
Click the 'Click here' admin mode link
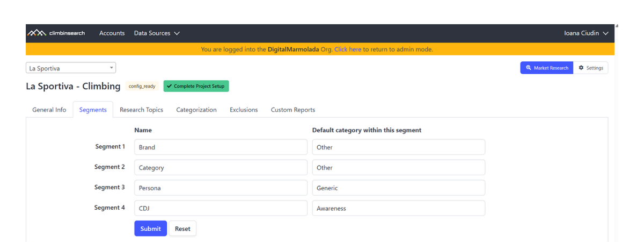[348, 49]
